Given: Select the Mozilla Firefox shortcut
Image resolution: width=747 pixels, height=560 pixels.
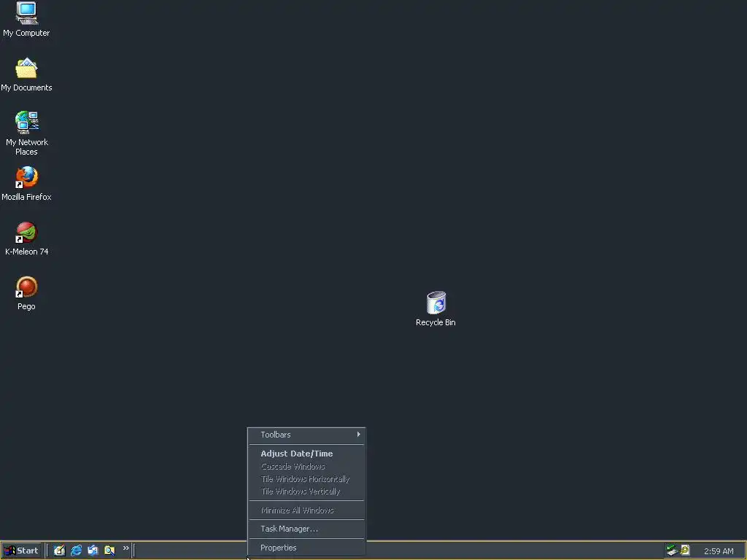Looking at the screenshot, I should [x=27, y=177].
